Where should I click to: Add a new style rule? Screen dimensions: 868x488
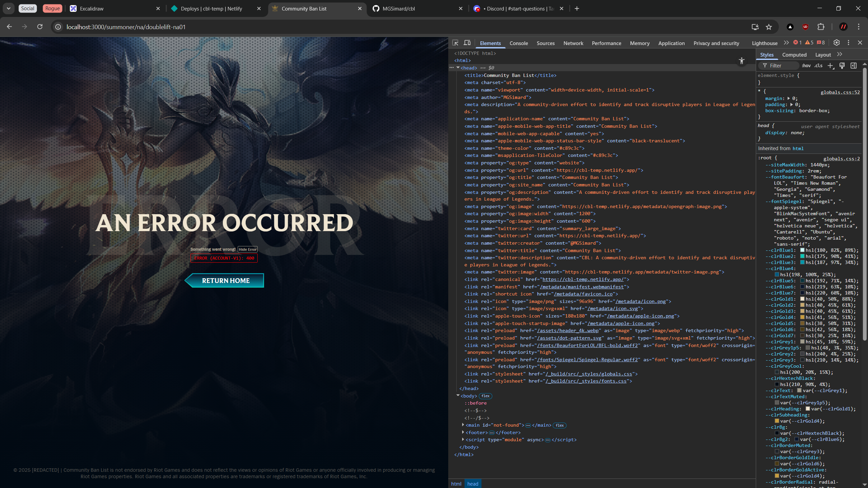click(x=830, y=65)
